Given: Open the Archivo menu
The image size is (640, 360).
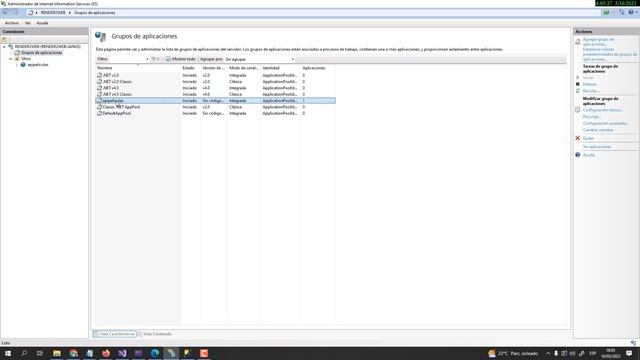Looking at the screenshot, I should point(12,23).
